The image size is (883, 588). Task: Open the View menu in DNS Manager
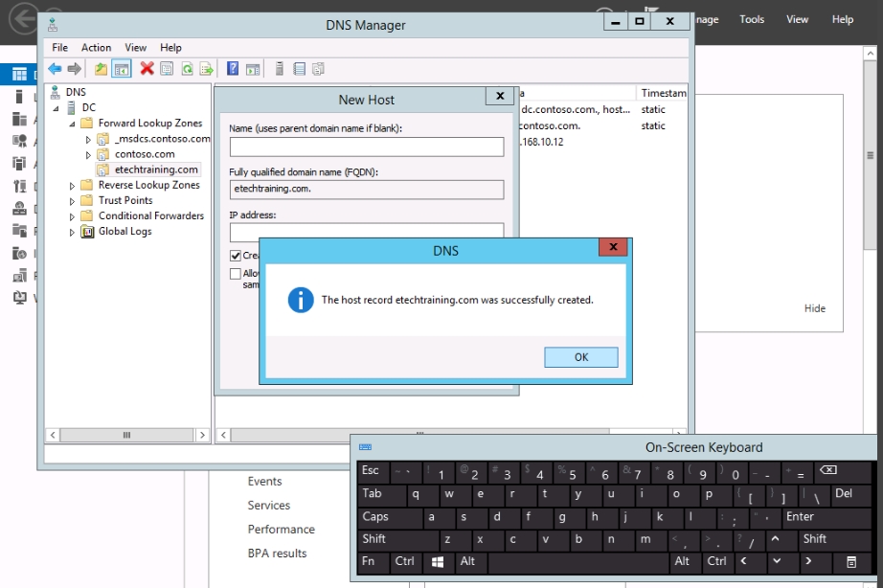coord(136,48)
